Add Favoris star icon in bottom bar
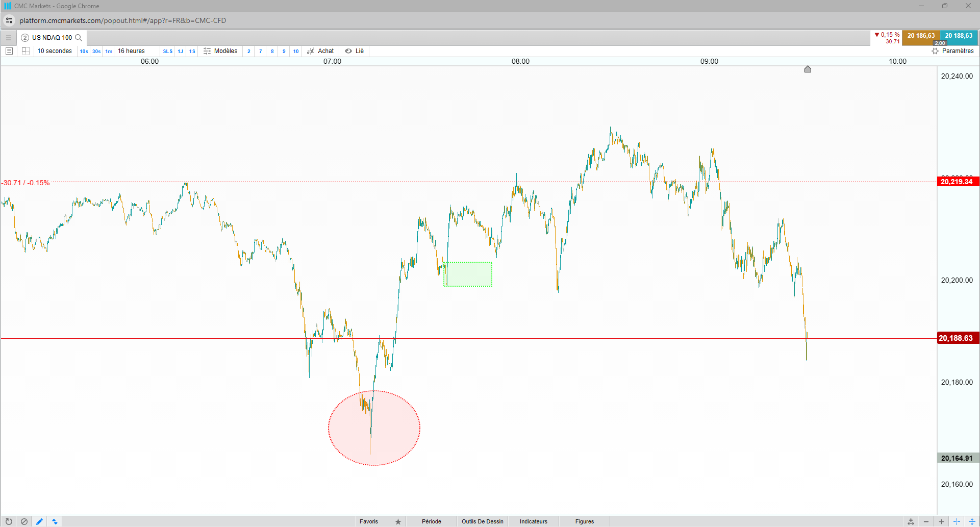The width and height of the screenshot is (980, 527). tap(398, 521)
